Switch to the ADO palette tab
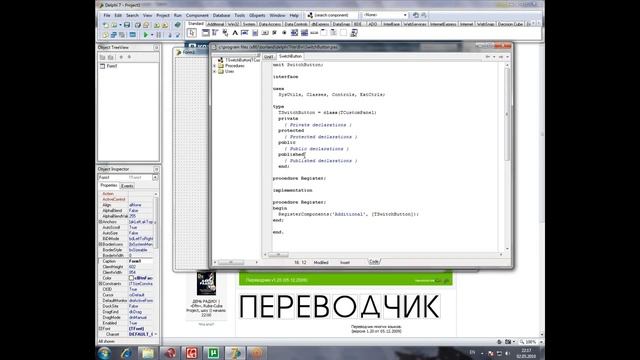 point(373,24)
